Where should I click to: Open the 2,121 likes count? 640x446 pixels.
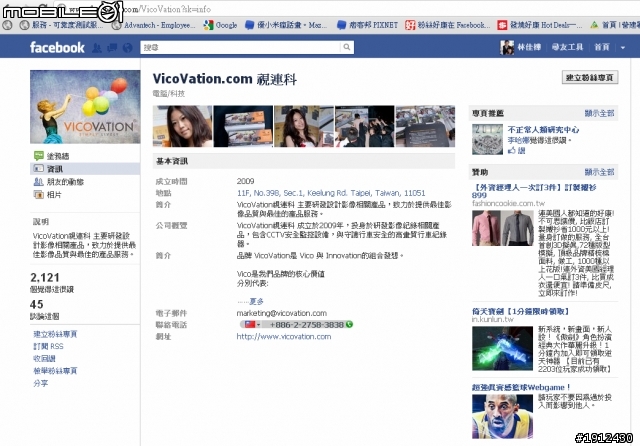point(45,278)
